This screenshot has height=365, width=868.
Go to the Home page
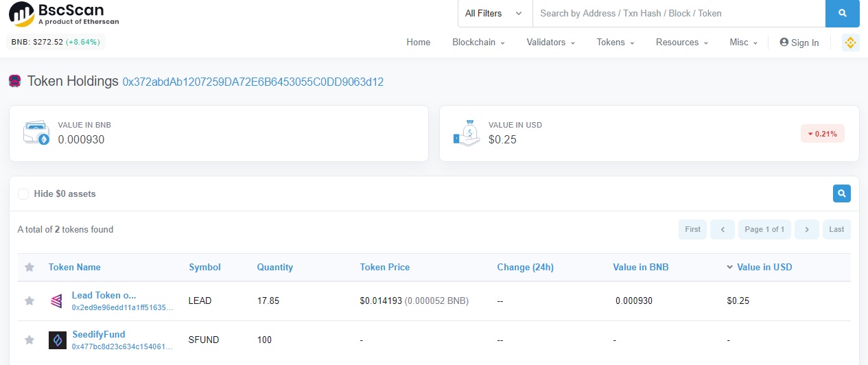click(x=418, y=43)
